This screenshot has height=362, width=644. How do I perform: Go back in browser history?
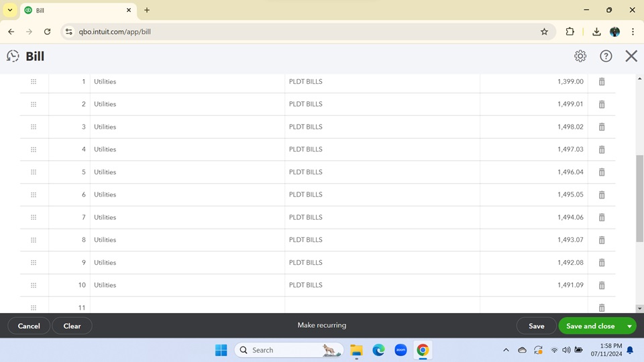pos(11,32)
